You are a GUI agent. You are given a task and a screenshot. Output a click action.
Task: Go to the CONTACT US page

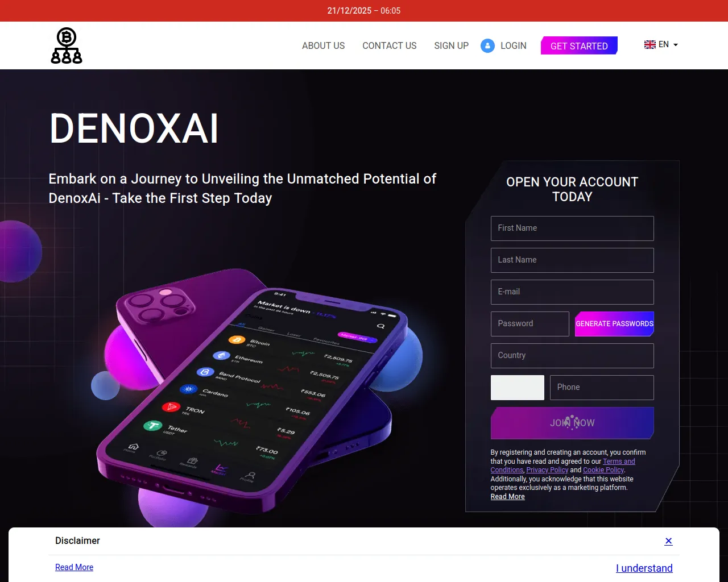click(390, 45)
